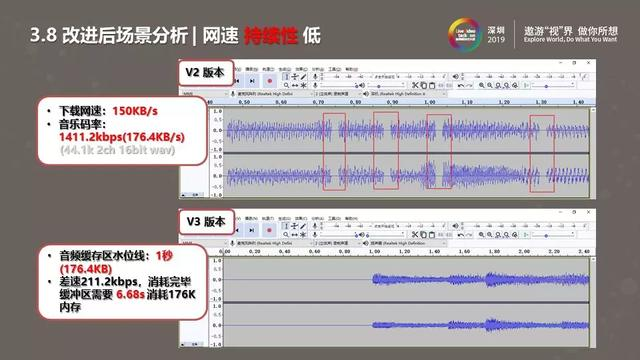This screenshot has height=360, width=640.
Task: Select the Zoom magnifier tool in V3 window
Action: click(x=286, y=235)
